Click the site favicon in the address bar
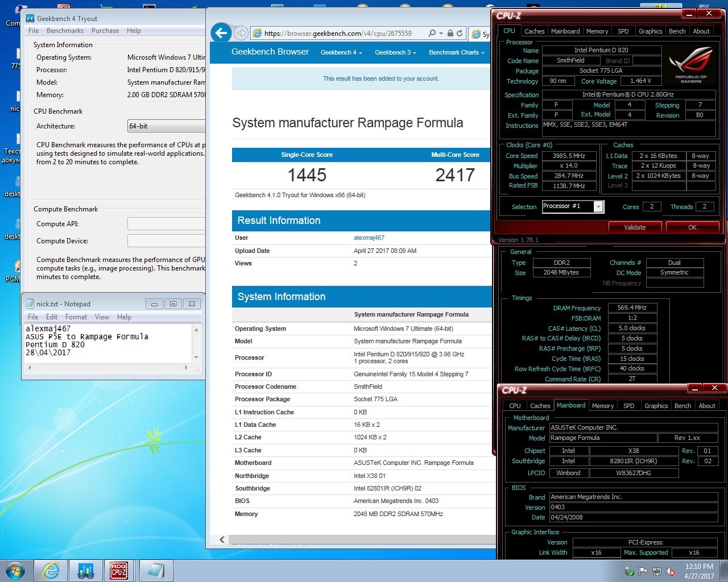Image resolution: width=728 pixels, height=582 pixels. [x=257, y=34]
